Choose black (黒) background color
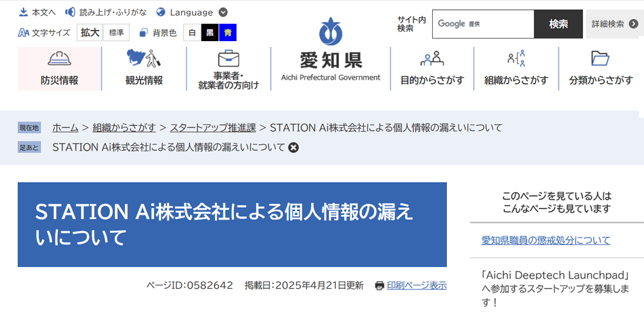This screenshot has height=312, width=644. point(210,33)
